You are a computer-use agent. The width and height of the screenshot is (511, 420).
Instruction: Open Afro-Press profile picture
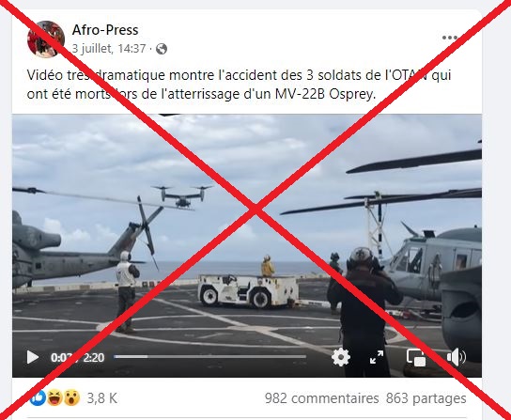[46, 39]
